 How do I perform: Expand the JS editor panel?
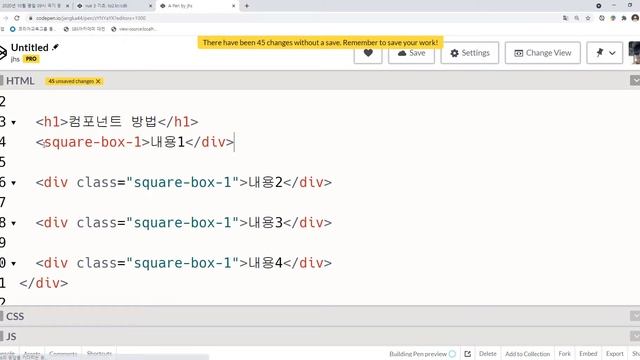[x=11, y=337]
